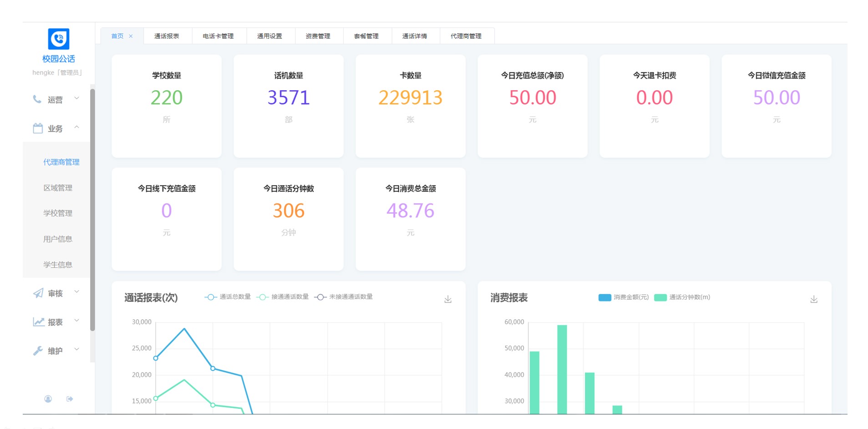Expand the 审核 menu chevron
This screenshot has height=429, width=868.
click(x=76, y=291)
